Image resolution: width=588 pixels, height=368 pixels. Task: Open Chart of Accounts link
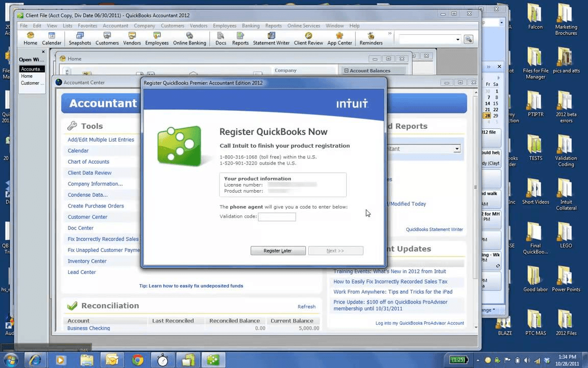[88, 162]
